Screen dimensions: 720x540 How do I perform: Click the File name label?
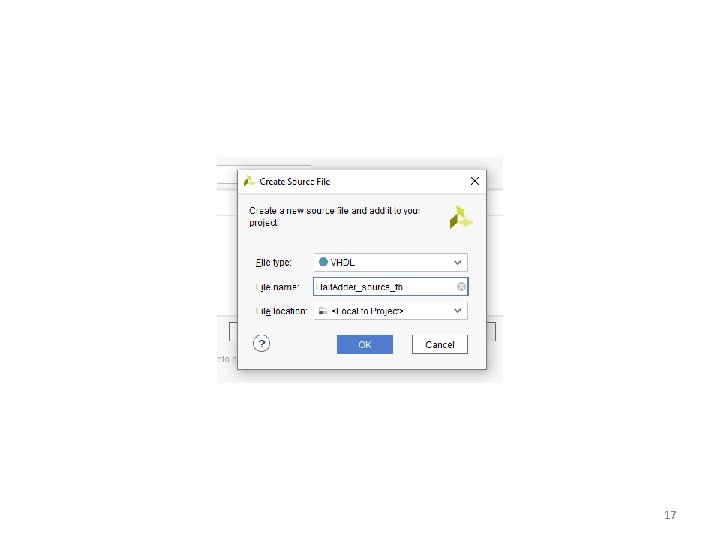pos(277,287)
